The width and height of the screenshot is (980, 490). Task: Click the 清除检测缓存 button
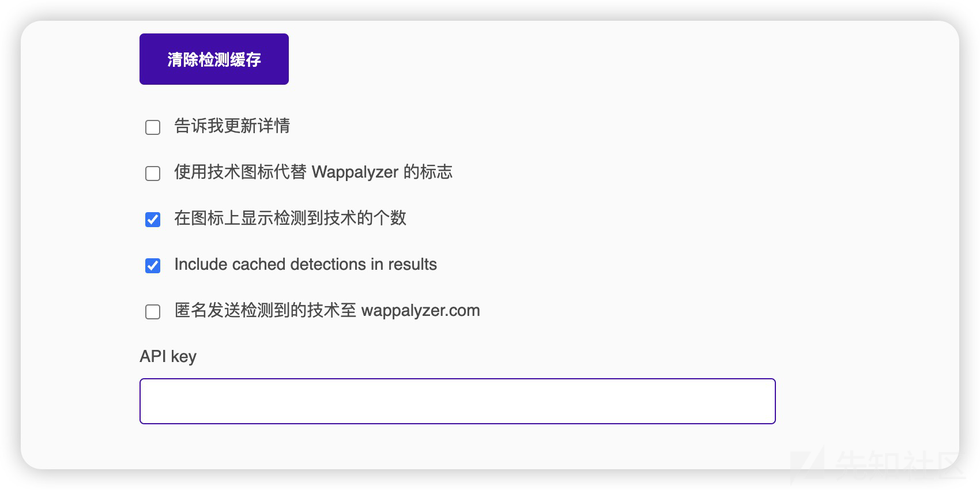click(214, 59)
